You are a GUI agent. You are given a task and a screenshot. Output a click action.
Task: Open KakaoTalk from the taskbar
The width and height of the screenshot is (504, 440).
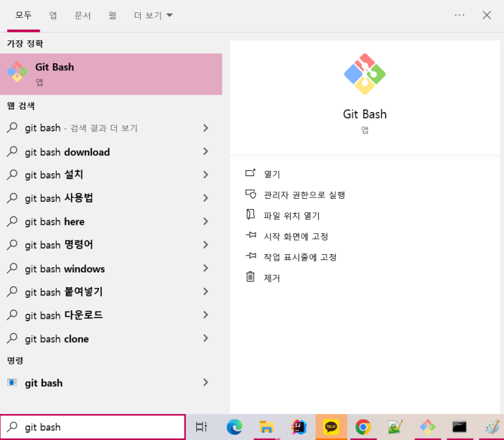331,427
